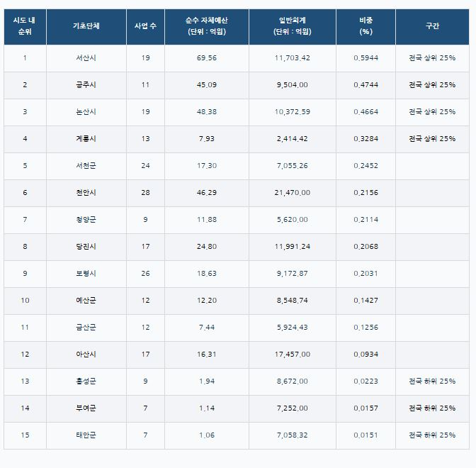The height and width of the screenshot is (468, 476).
Task: Click the budget value 7.44
Action: pos(207,328)
